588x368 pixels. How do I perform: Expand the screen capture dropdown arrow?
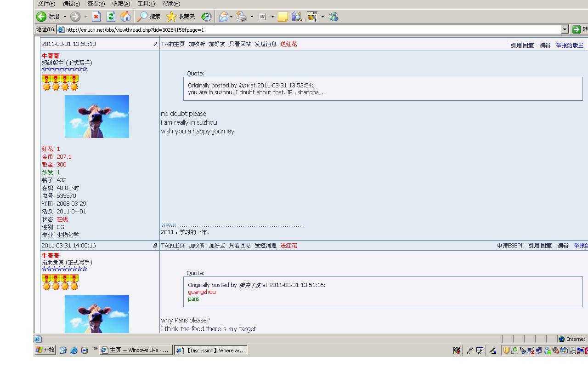click(x=322, y=17)
